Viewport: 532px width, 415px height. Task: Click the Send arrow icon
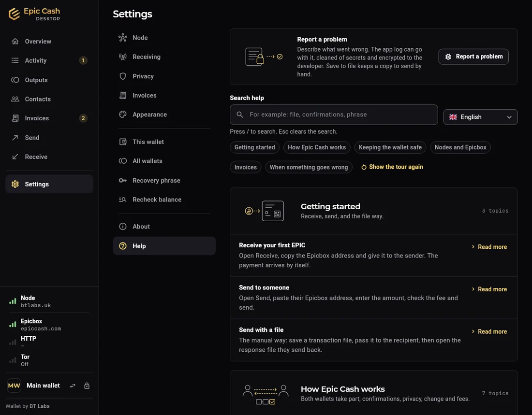[x=15, y=138]
